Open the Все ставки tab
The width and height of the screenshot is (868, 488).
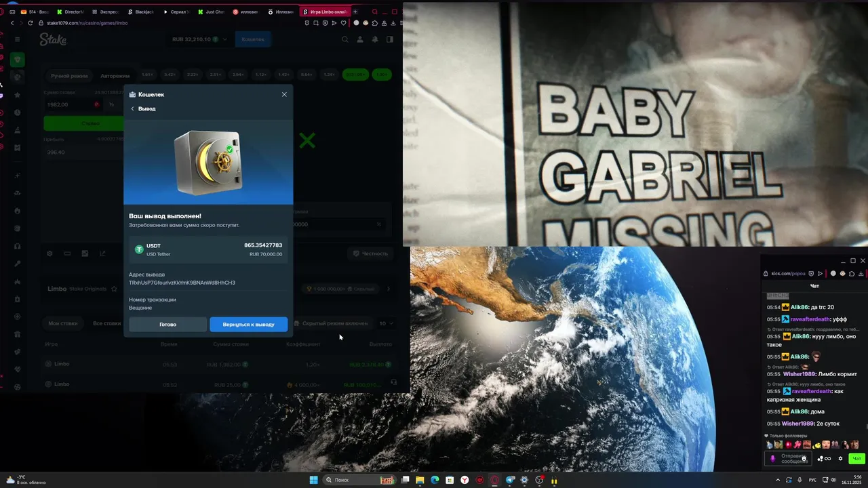[106, 323]
